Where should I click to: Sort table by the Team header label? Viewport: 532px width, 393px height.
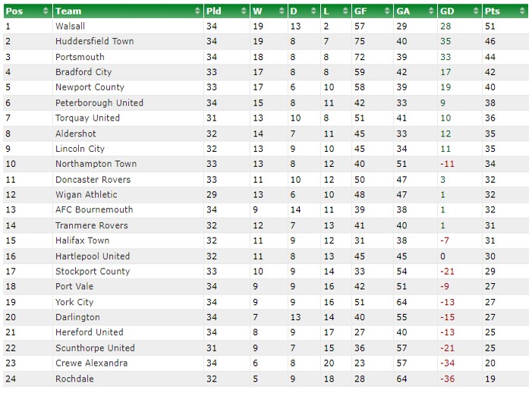(x=68, y=11)
